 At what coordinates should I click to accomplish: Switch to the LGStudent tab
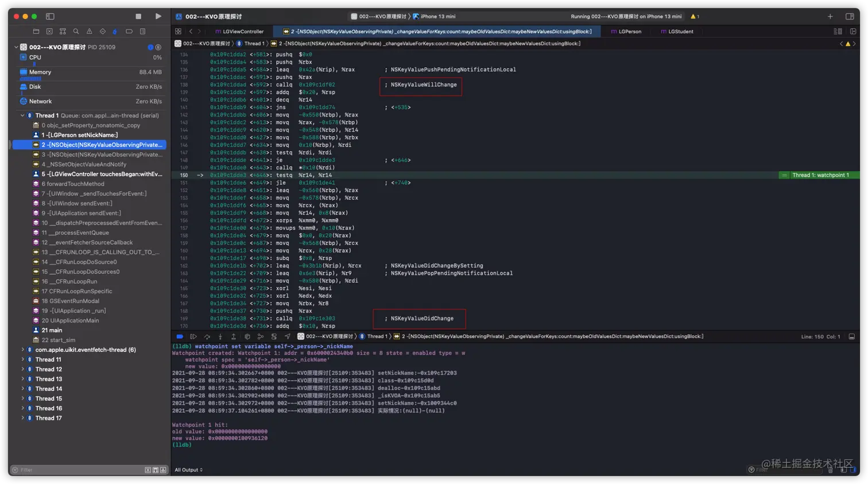point(677,32)
